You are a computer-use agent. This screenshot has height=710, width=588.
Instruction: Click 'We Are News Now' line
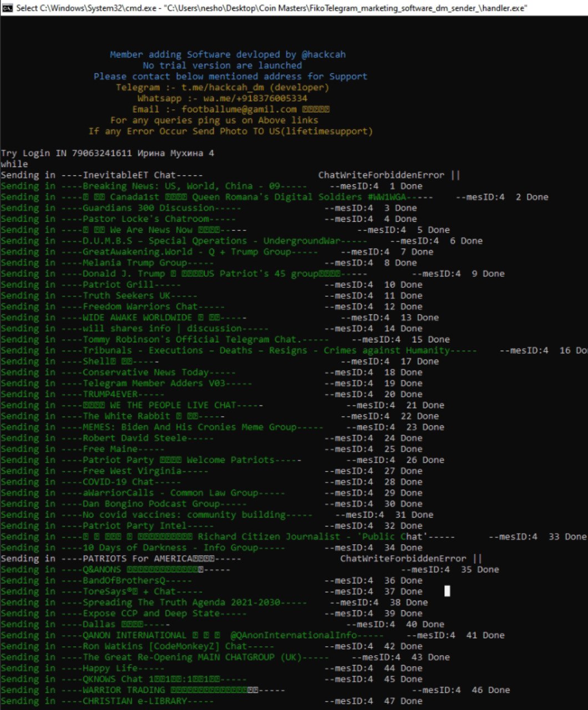tap(225, 230)
